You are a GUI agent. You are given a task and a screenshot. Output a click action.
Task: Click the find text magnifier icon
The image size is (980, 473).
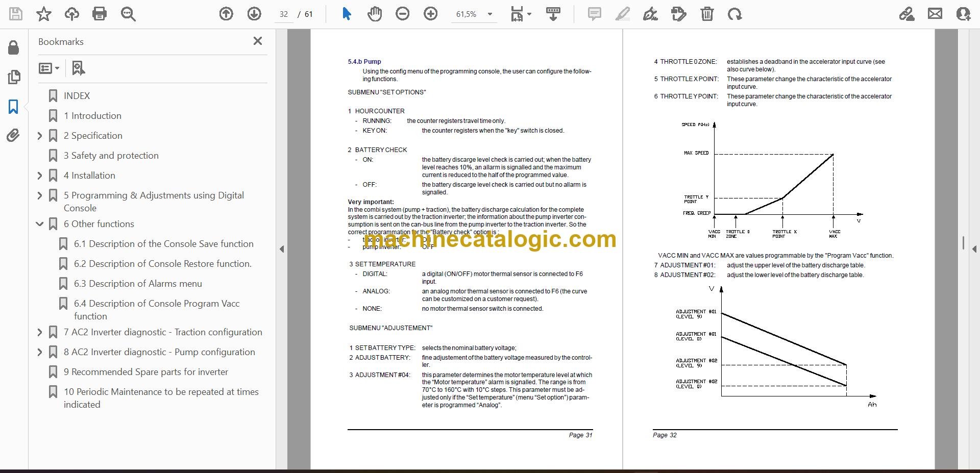point(128,14)
